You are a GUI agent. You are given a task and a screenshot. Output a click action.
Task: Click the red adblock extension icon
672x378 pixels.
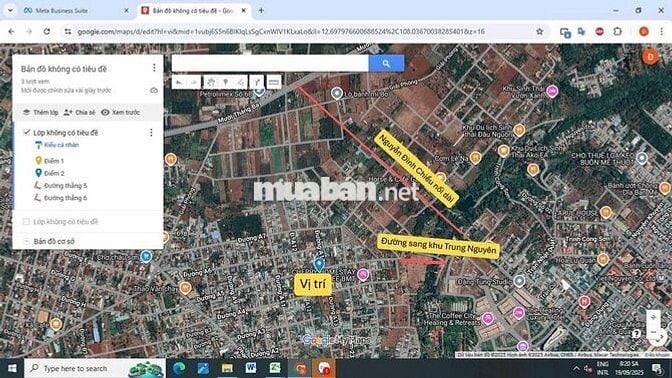pos(600,31)
